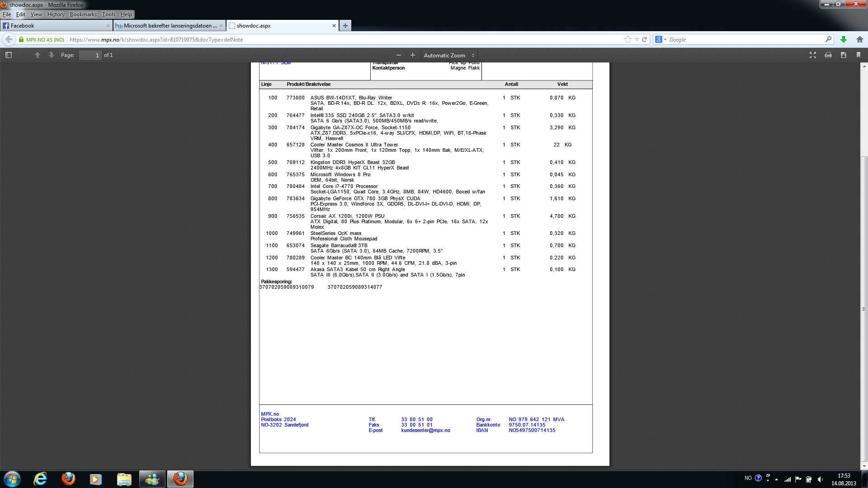Open the Edit menu

pos(21,14)
